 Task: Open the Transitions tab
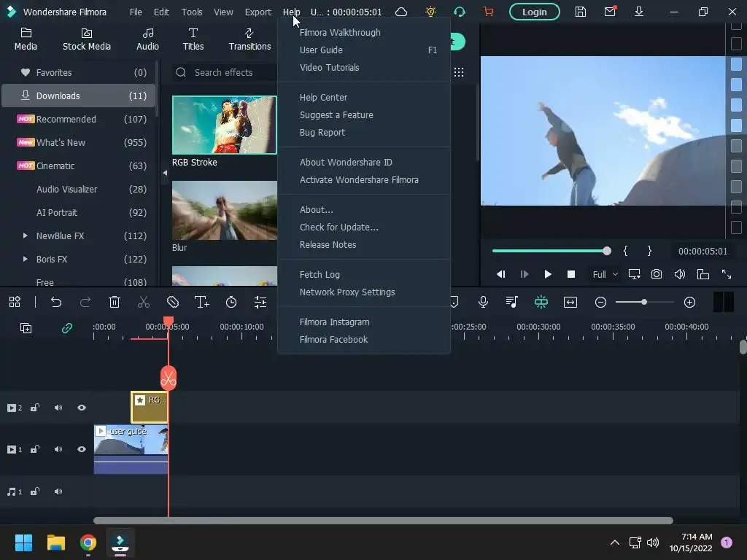249,39
